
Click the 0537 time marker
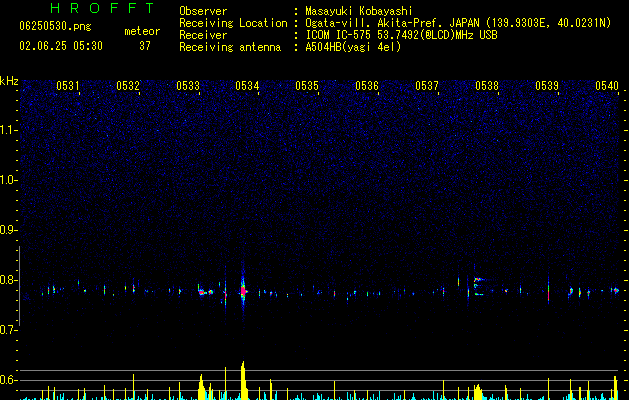[427, 86]
